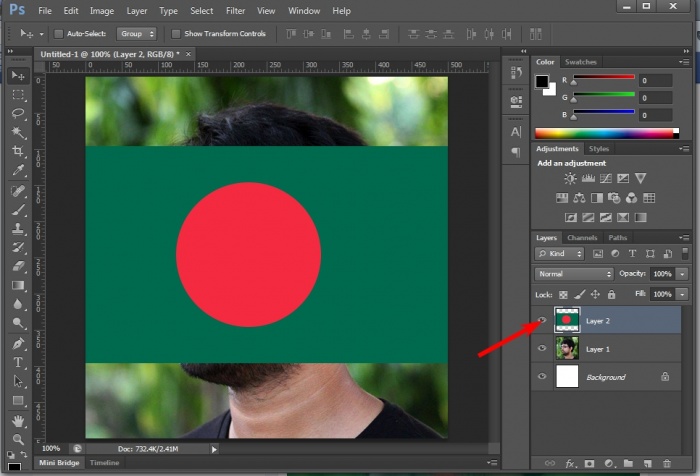Click the Brightness/Contrast adjustment icon

click(x=570, y=179)
